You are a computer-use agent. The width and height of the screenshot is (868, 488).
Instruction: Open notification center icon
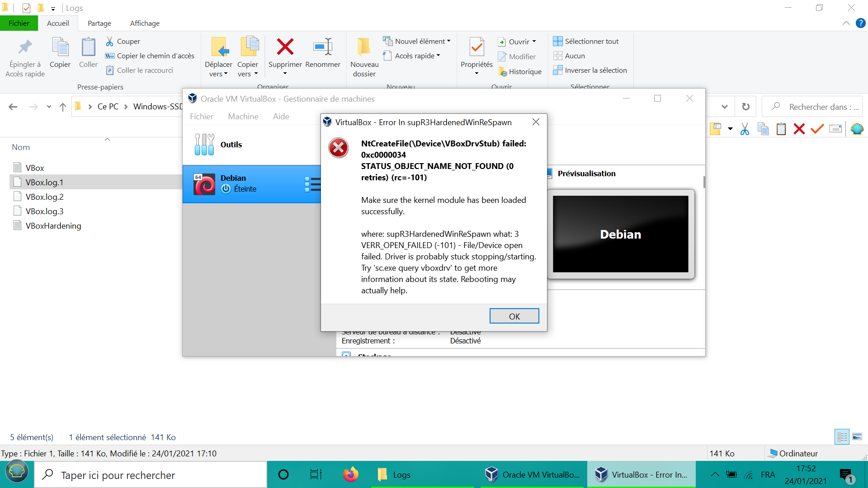click(846, 475)
